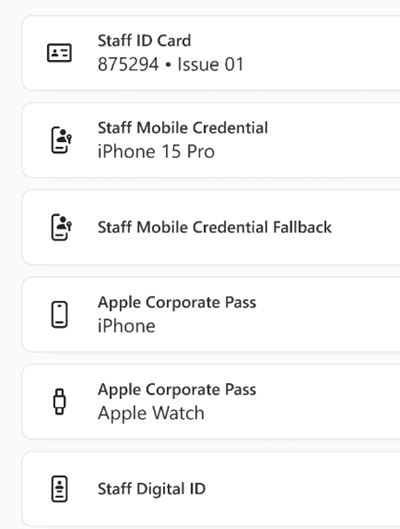Viewport: 400px width, 529px height.
Task: Click the bullet separator before Issue 01
Action: (x=168, y=65)
